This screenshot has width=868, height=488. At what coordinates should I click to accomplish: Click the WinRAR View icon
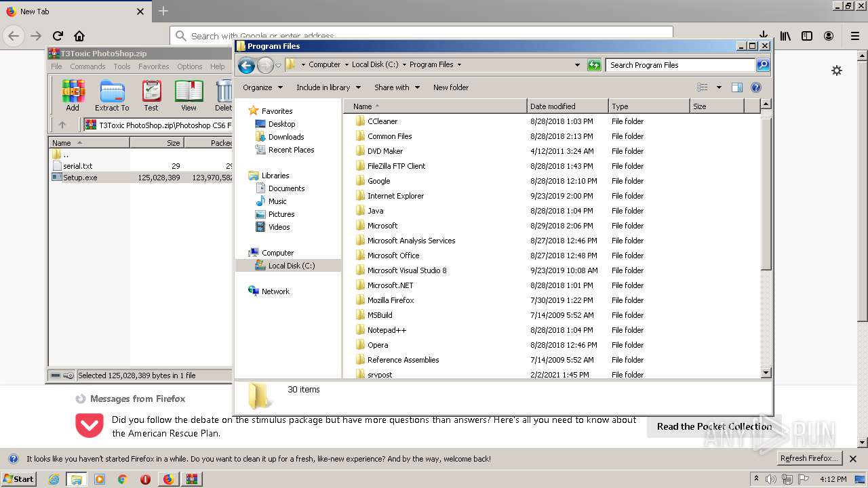[x=189, y=95]
